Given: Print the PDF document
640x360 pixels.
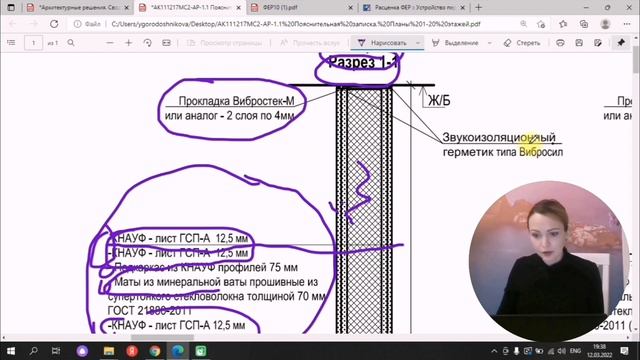Looking at the screenshot, I should coord(560,43).
